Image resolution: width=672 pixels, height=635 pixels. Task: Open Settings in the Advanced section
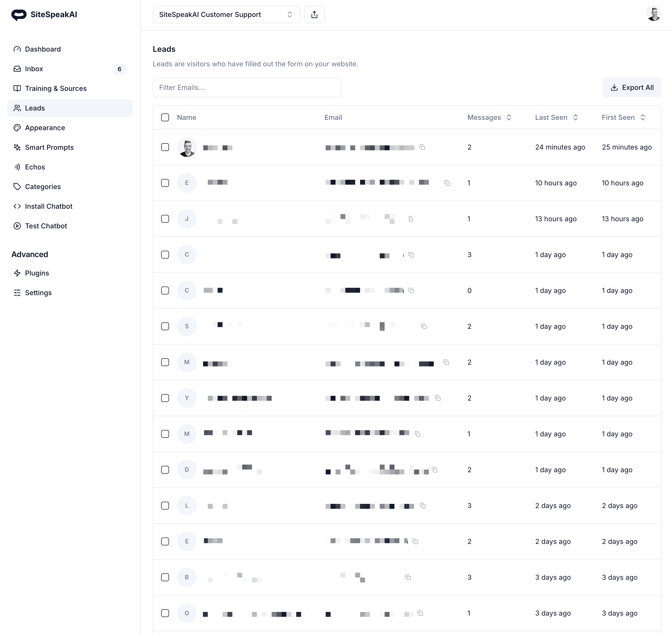click(x=38, y=293)
